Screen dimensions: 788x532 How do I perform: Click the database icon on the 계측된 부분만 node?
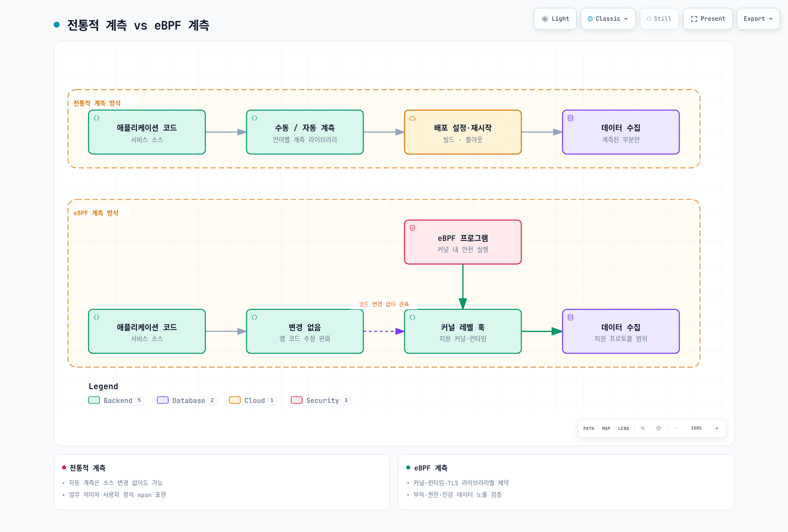point(570,118)
